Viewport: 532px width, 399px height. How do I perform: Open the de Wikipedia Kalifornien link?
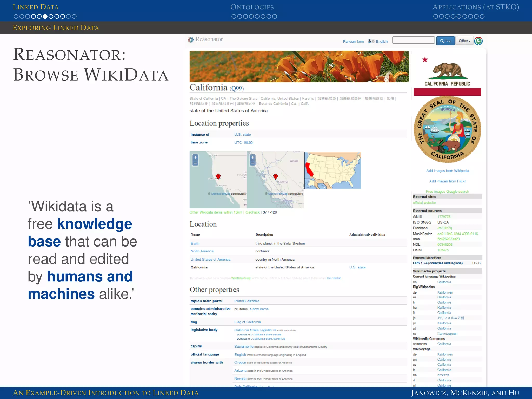coord(445,292)
